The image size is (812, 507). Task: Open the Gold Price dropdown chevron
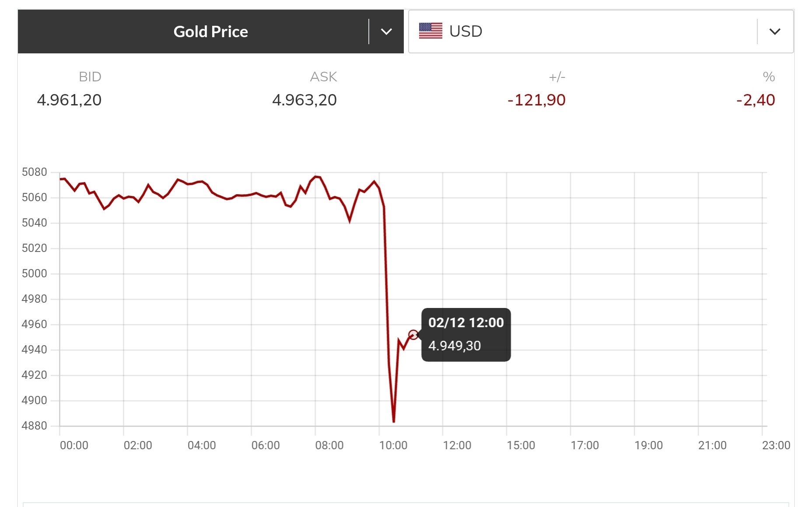coord(386,31)
